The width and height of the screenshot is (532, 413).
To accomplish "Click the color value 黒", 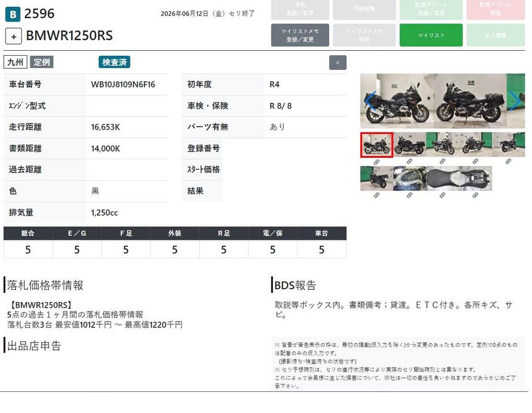I will pos(95,191).
